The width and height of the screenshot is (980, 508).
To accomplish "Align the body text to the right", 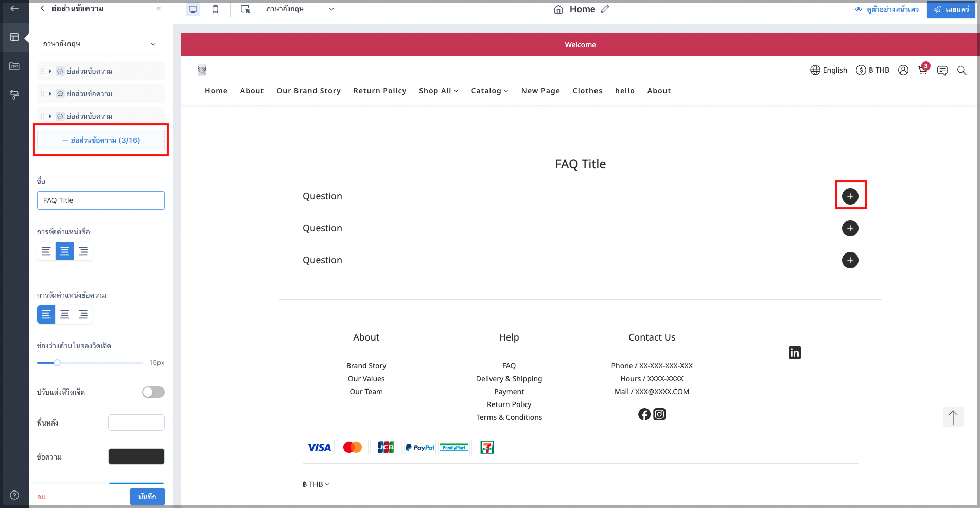I will click(x=83, y=314).
